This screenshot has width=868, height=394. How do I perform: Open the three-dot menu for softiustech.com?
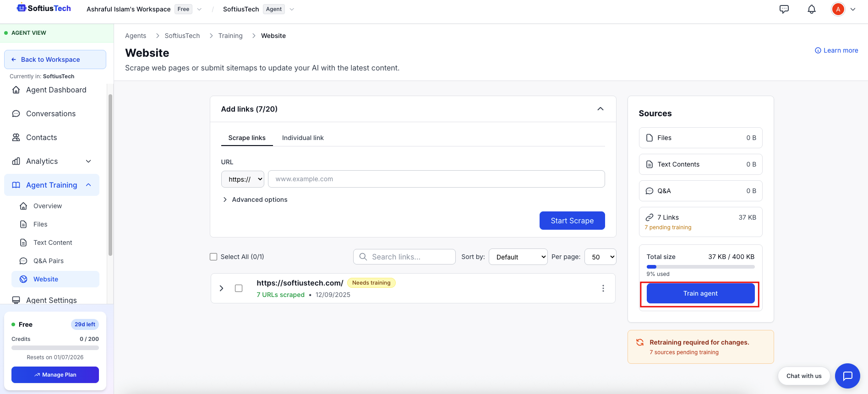coord(603,288)
